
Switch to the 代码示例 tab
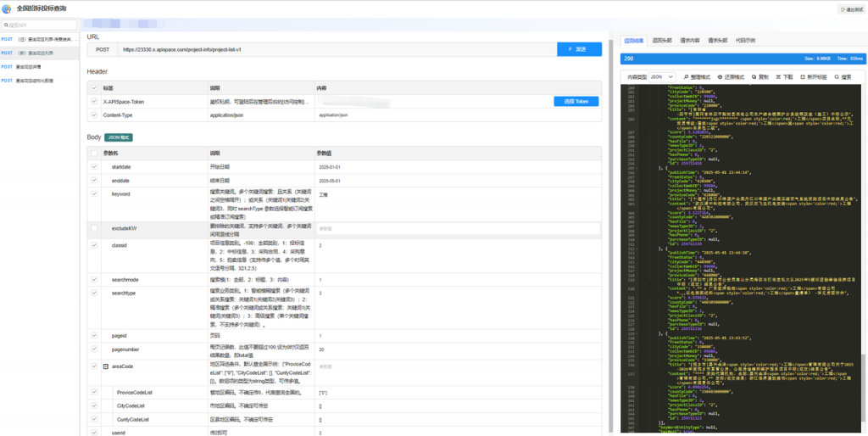[746, 40]
